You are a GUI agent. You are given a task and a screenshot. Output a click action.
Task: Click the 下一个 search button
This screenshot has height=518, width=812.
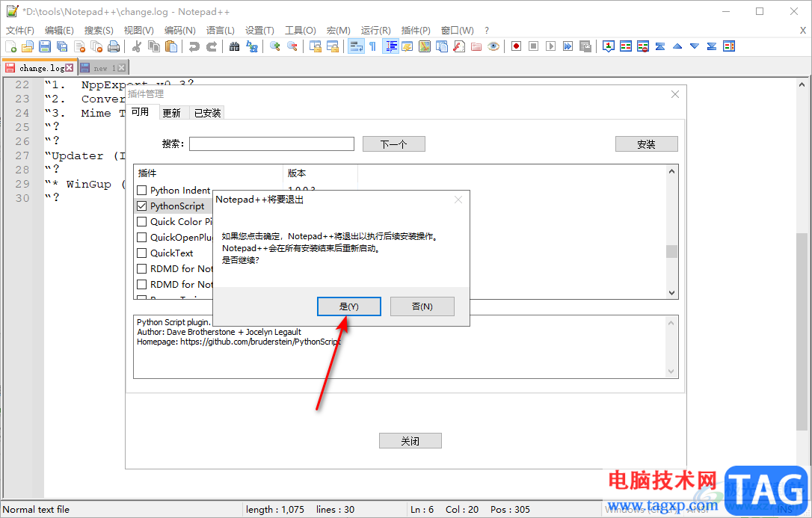[x=393, y=144]
